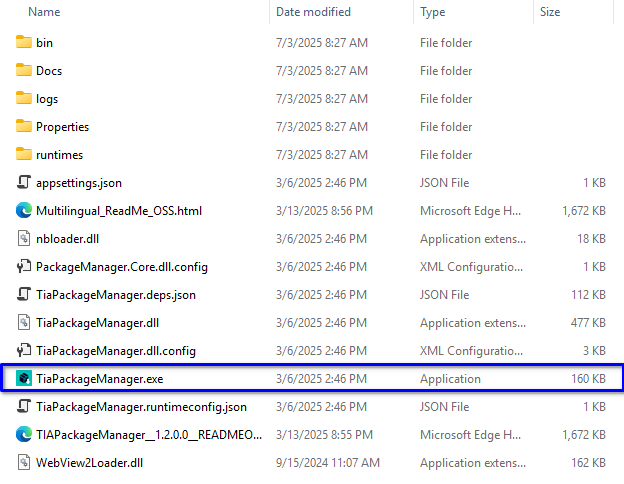Click the TiaPackageManager.runtimeconfig.json file icon
Viewport: 624px width, 484px height.
click(24, 406)
